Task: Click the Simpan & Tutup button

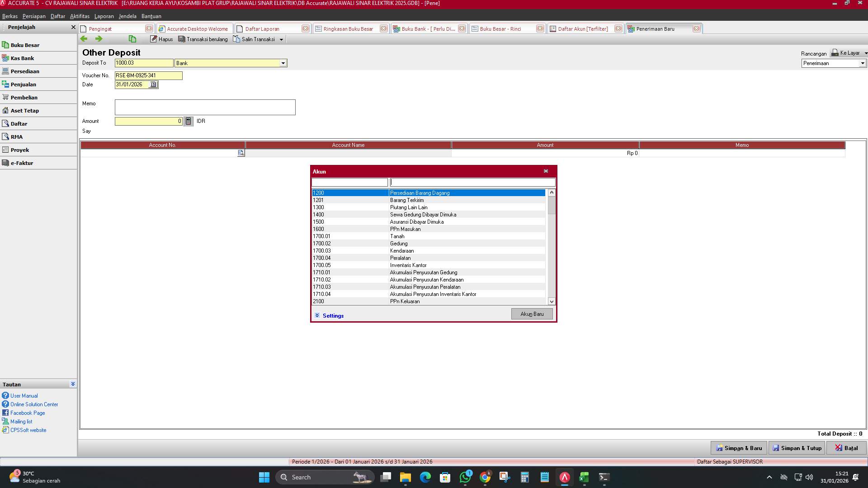Action: (797, 448)
